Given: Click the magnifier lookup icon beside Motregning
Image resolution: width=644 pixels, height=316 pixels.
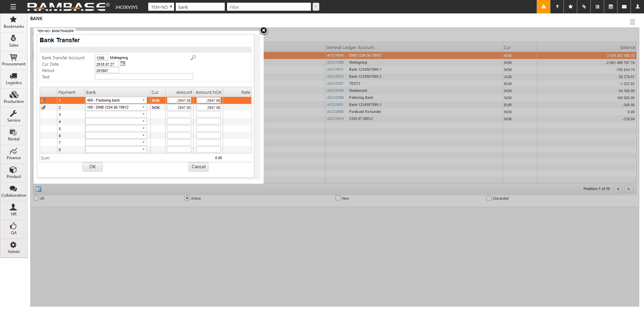Looking at the screenshot, I should tap(193, 58).
